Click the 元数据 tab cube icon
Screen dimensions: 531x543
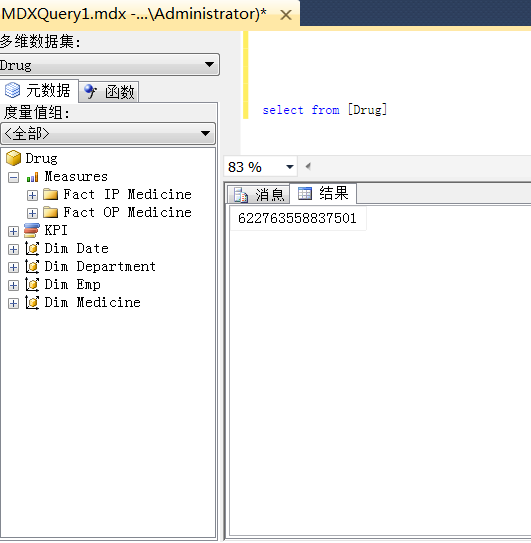pos(12,90)
